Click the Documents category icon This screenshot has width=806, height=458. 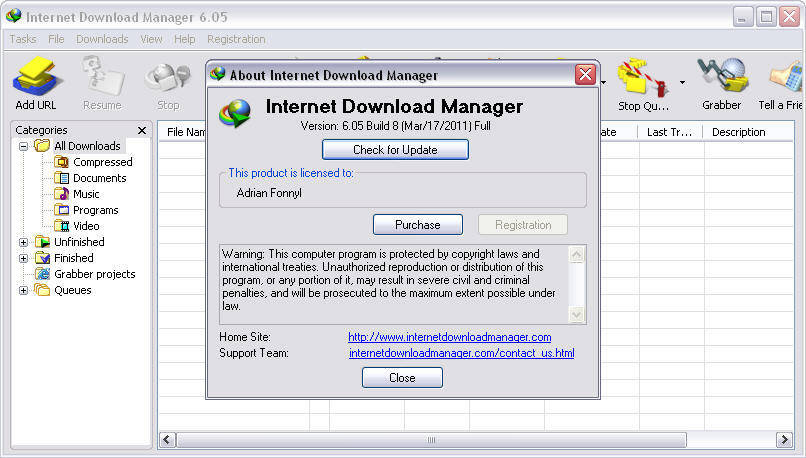pyautogui.click(x=61, y=178)
